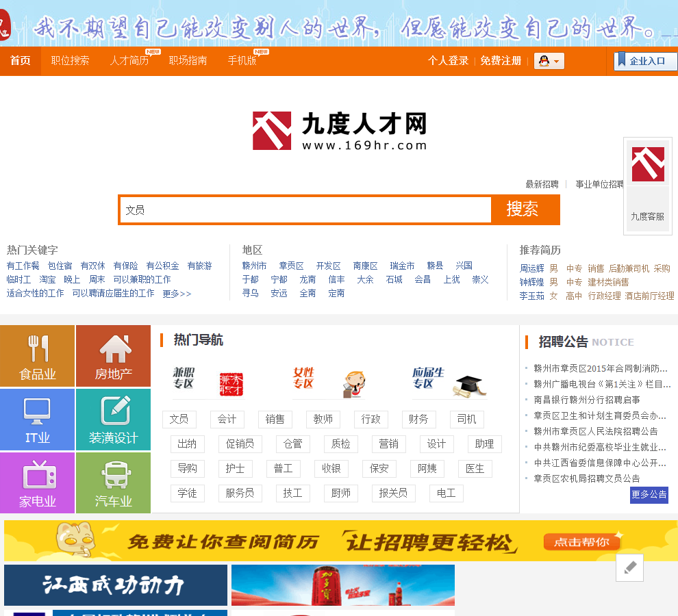Select hot keyword 有工作餐

pyautogui.click(x=23, y=266)
